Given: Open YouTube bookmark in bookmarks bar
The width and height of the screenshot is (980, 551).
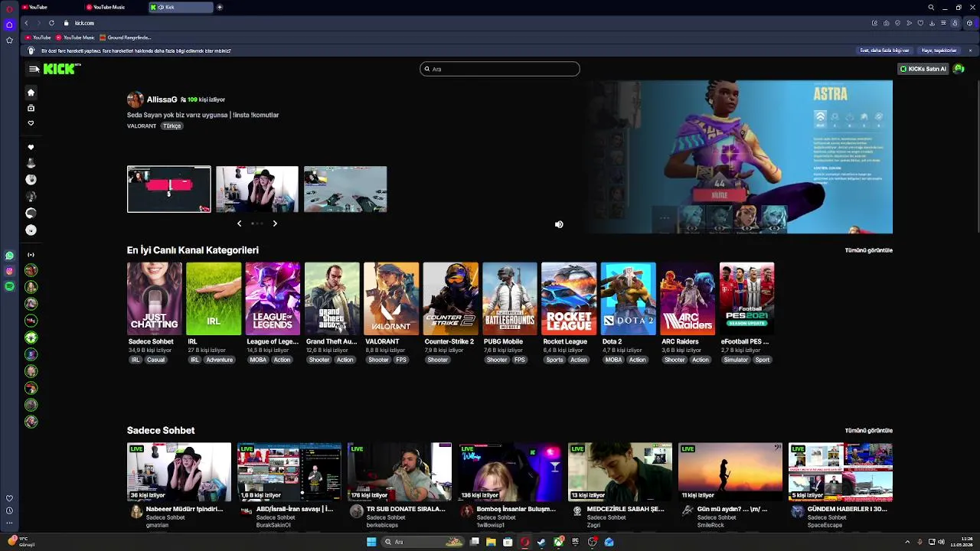Looking at the screenshot, I should coord(38,37).
